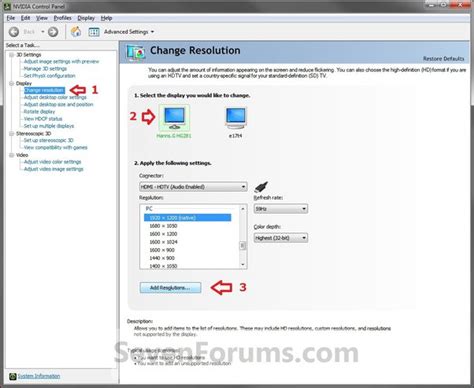
Task: Open the Edit menu
Action: [25, 18]
